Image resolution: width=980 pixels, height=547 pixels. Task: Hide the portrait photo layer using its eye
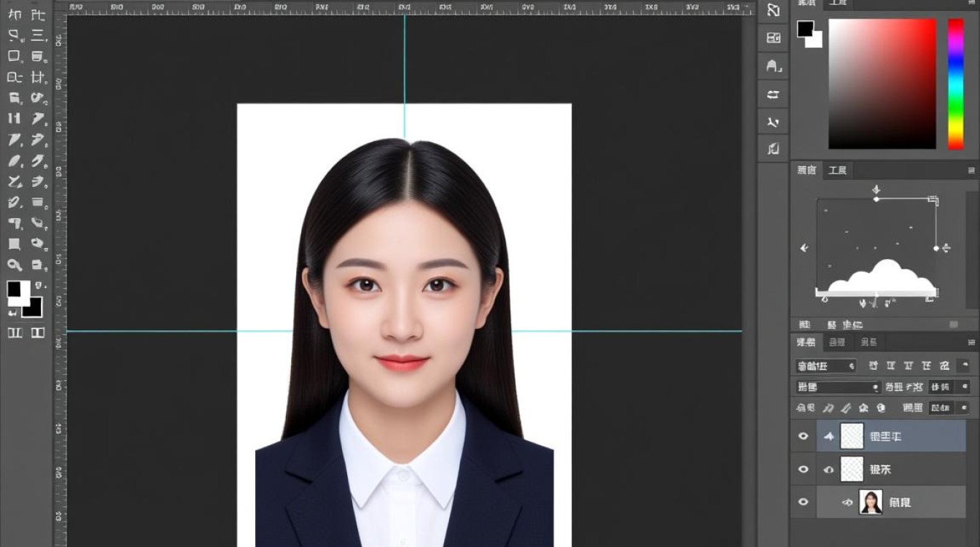[x=804, y=503]
